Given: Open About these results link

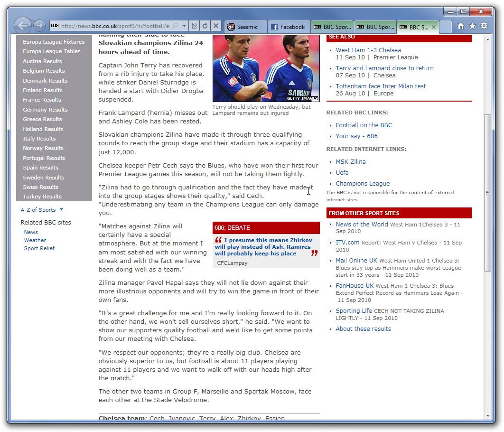Looking at the screenshot, I should (x=364, y=329).
